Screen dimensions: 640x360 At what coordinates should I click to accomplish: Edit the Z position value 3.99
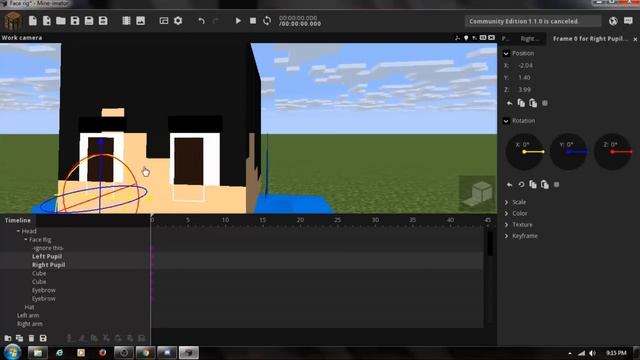point(524,89)
